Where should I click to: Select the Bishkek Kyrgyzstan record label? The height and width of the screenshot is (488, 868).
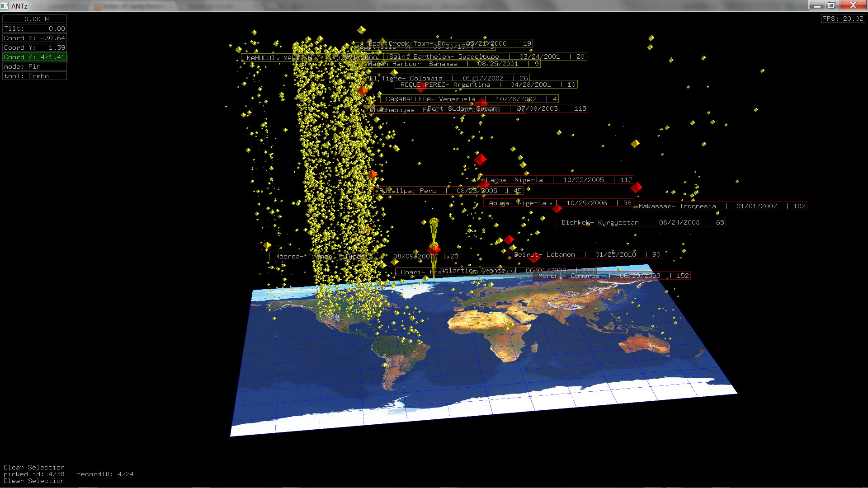tap(640, 222)
